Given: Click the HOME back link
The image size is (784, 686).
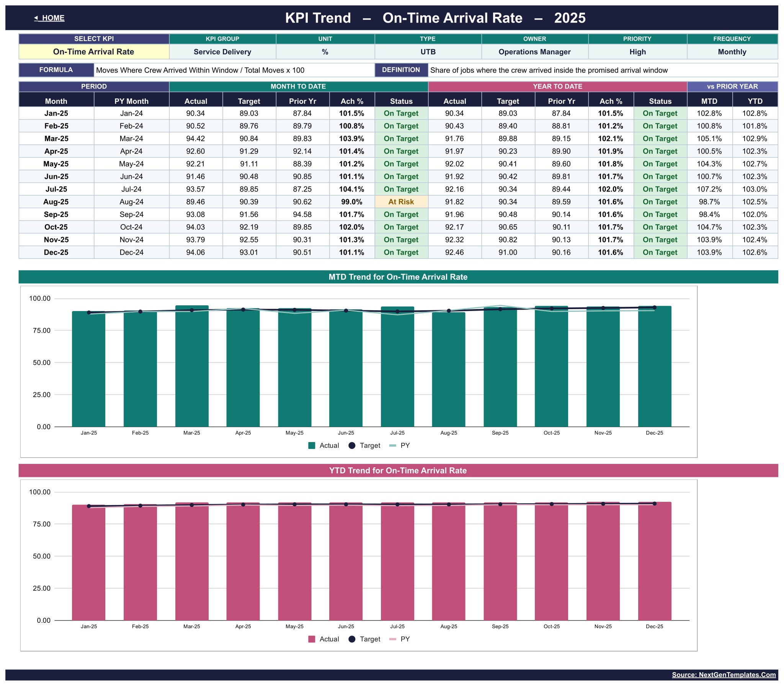Looking at the screenshot, I should [49, 18].
